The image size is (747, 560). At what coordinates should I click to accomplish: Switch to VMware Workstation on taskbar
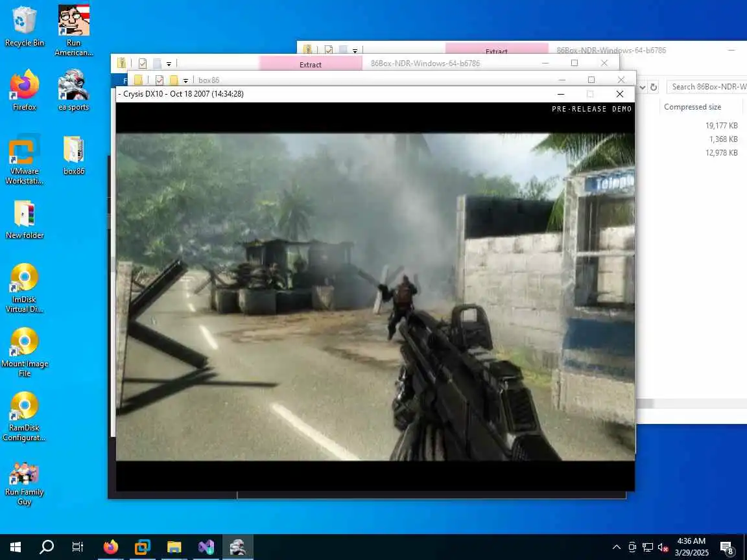click(x=142, y=546)
